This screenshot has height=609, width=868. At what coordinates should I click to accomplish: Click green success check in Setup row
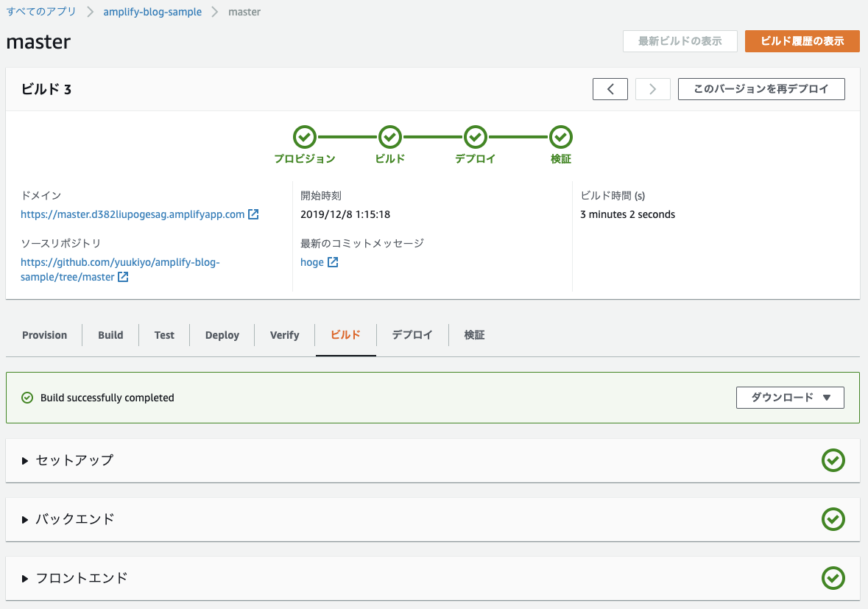click(x=833, y=460)
